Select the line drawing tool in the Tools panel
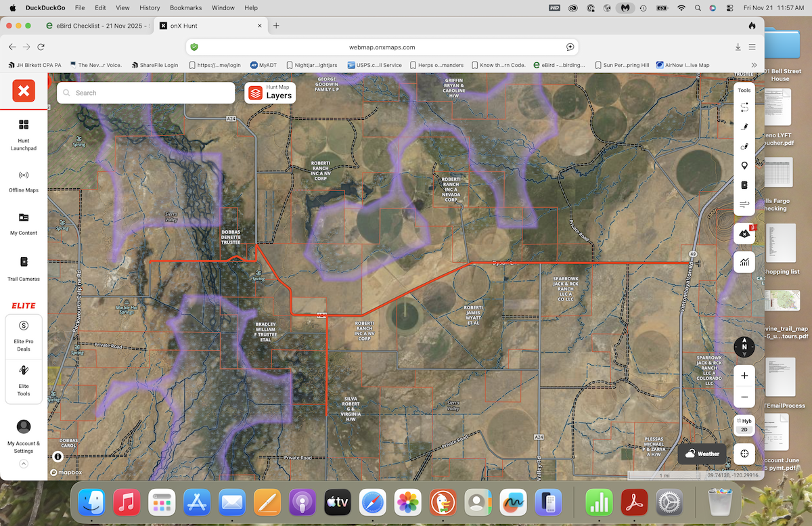This screenshot has width=812, height=526. [744, 126]
